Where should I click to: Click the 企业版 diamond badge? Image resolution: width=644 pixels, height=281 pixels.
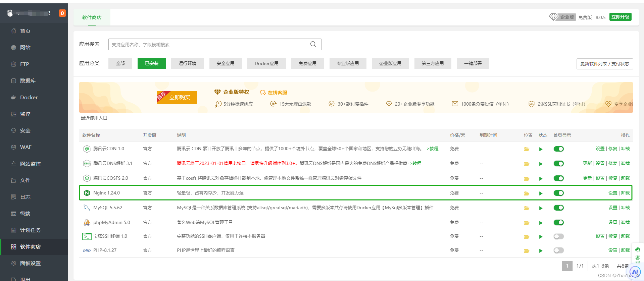(x=562, y=17)
